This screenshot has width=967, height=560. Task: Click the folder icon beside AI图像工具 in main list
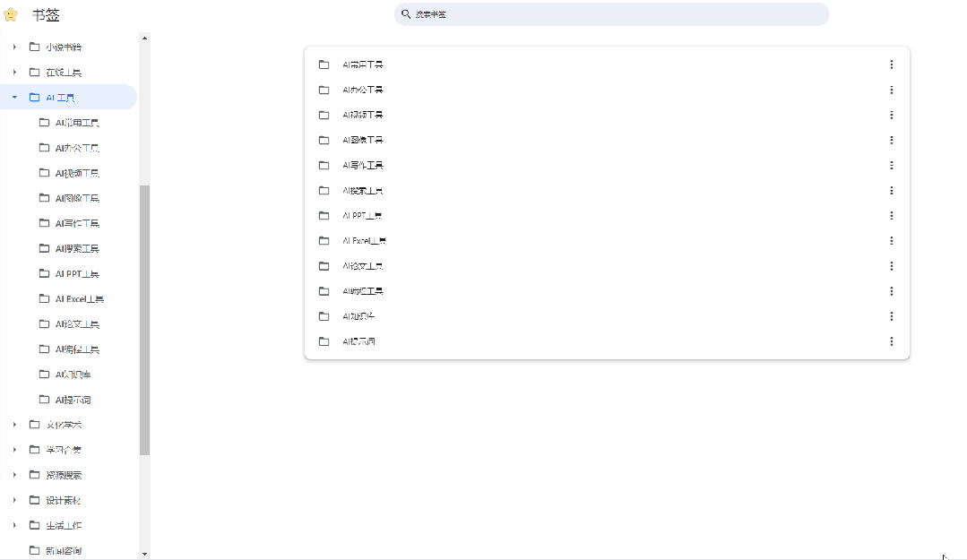[324, 140]
